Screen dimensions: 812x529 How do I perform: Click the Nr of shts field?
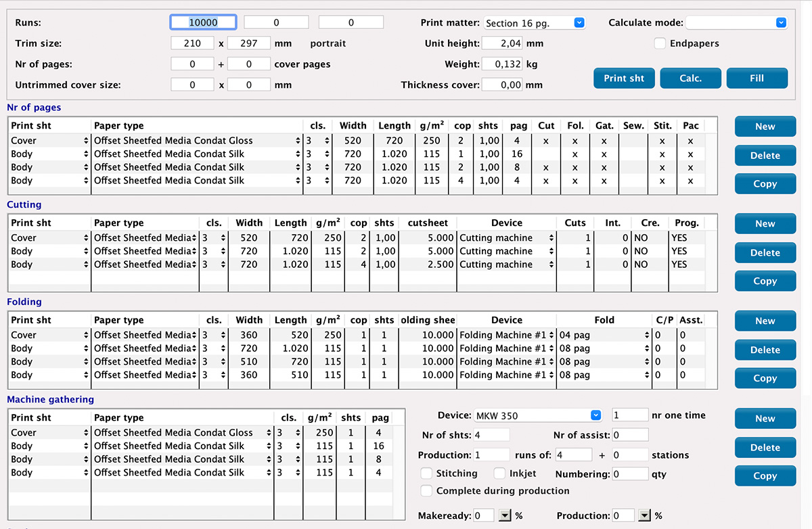click(x=491, y=435)
